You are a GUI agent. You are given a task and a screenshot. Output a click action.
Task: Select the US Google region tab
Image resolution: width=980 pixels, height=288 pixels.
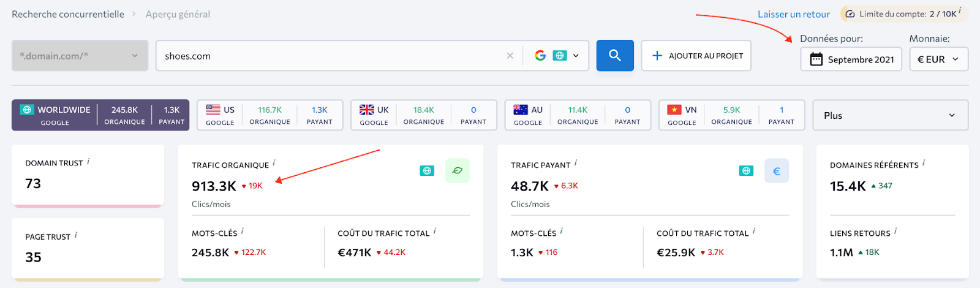(x=271, y=115)
